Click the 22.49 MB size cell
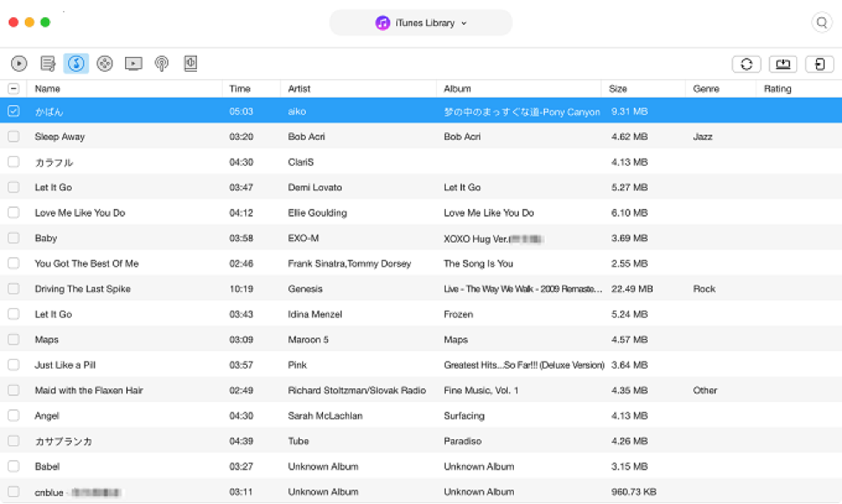 pyautogui.click(x=632, y=289)
